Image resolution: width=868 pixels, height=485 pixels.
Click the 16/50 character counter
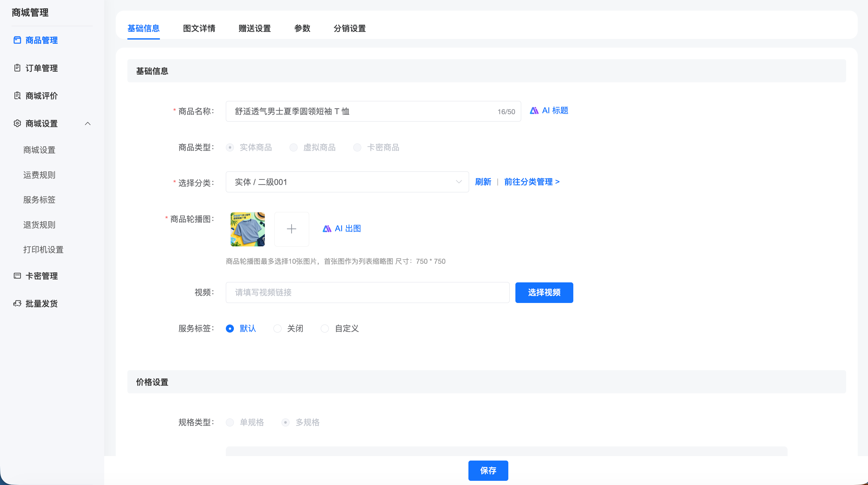[506, 112]
